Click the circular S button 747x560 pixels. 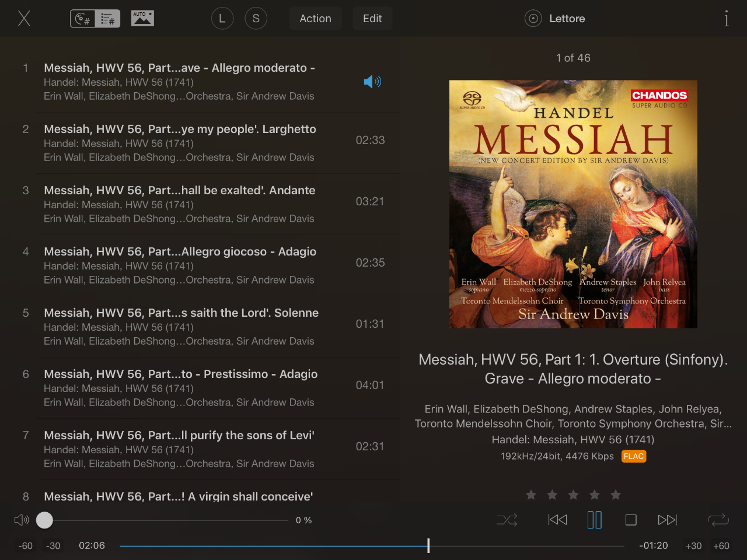coord(256,19)
